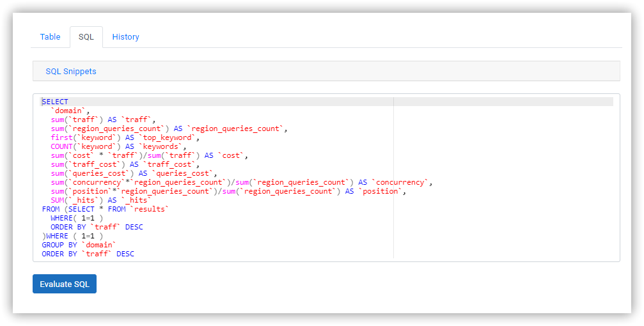Viewport: 644px width, 326px height.
Task: Click the concurrency calculation line
Action: [x=242, y=182]
